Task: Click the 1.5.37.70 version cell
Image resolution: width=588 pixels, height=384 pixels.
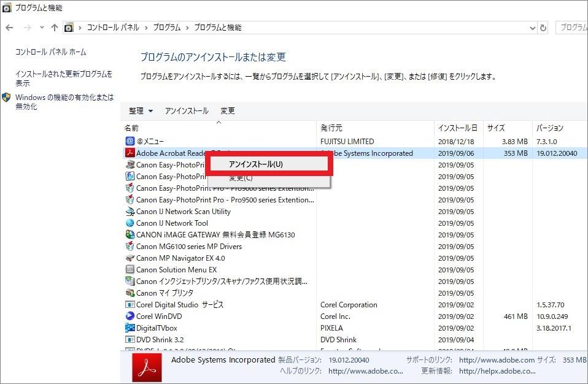Action: 550,305
